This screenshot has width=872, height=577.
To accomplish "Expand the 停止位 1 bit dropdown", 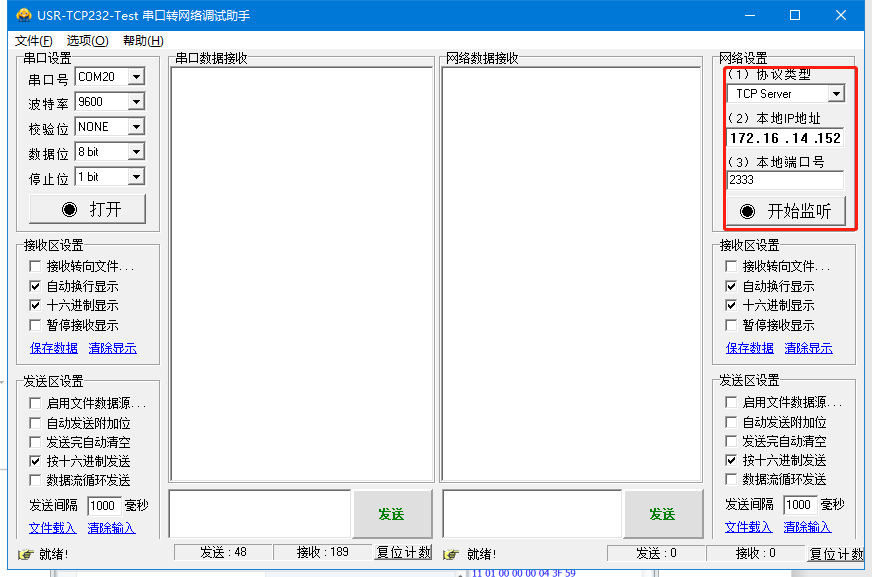I will point(136,177).
